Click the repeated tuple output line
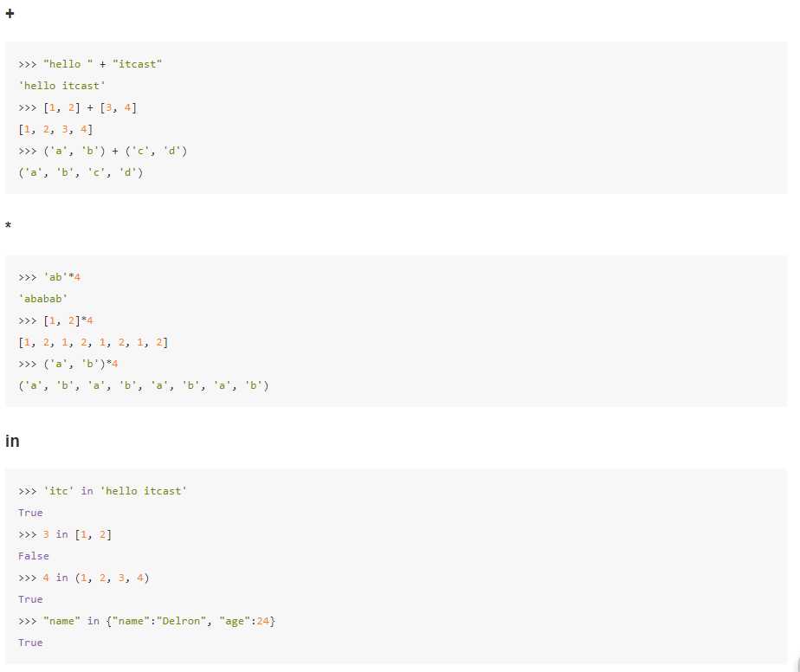The width and height of the screenshot is (800, 672). pos(144,385)
